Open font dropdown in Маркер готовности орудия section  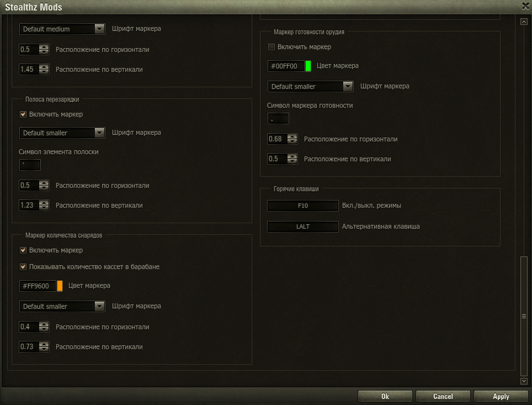click(311, 86)
